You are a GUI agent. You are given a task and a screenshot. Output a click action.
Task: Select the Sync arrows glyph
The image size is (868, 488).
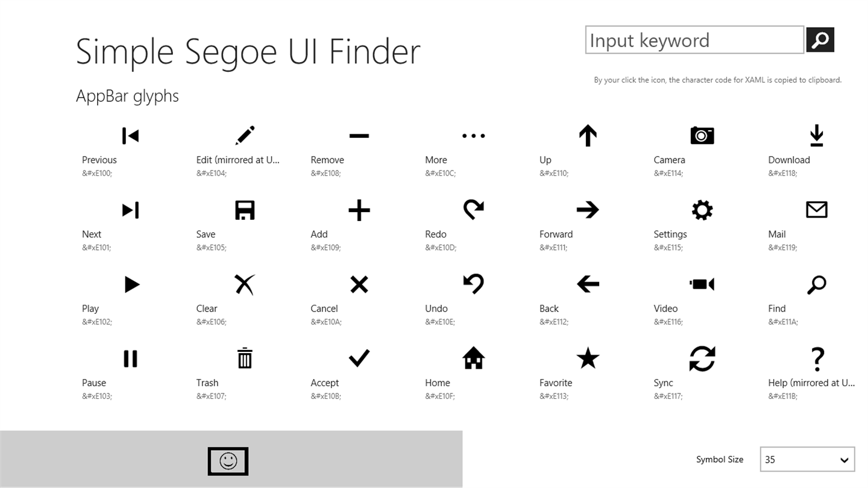[702, 358]
